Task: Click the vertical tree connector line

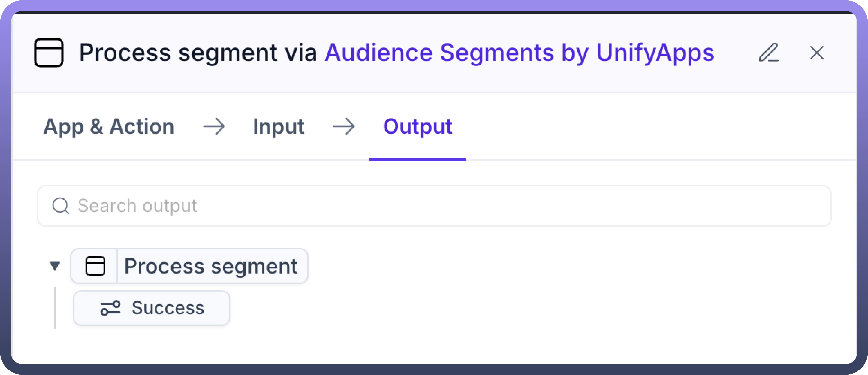Action: pyautogui.click(x=55, y=308)
